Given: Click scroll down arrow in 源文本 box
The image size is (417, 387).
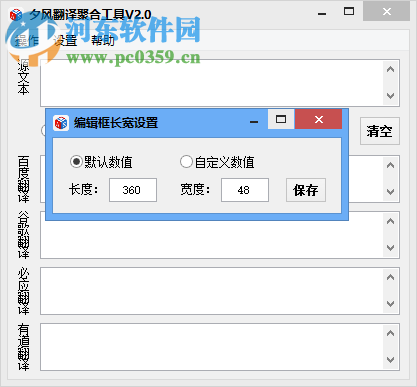Looking at the screenshot, I should 390,96.
